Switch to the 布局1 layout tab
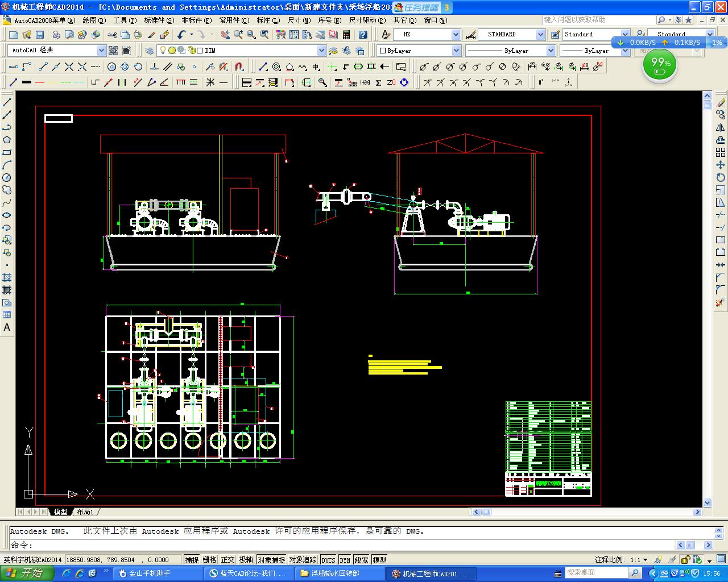Viewport: 728px width, 582px height. [85, 512]
